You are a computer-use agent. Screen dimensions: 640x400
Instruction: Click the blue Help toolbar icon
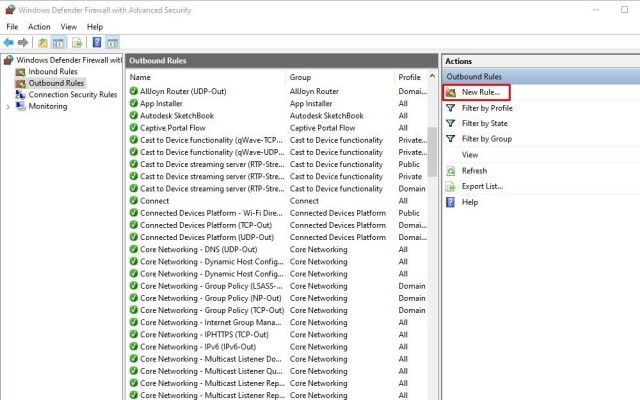(x=97, y=42)
